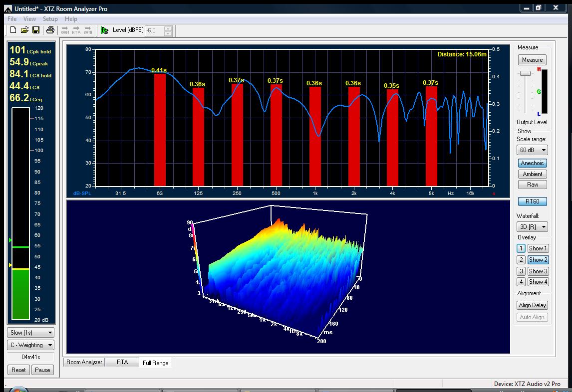This screenshot has width=572, height=392.
Task: Switch to the RTA tab
Action: click(122, 362)
